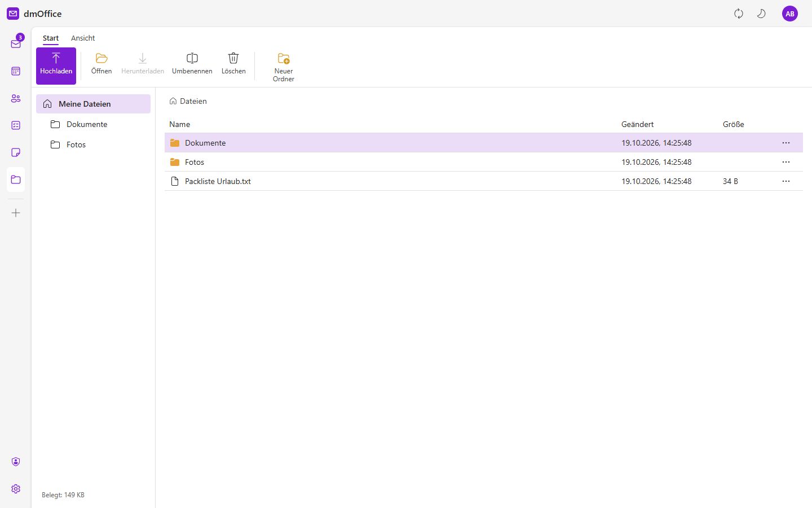Create a folder with Neuer Ordner
The image size is (812, 508).
tap(284, 67)
